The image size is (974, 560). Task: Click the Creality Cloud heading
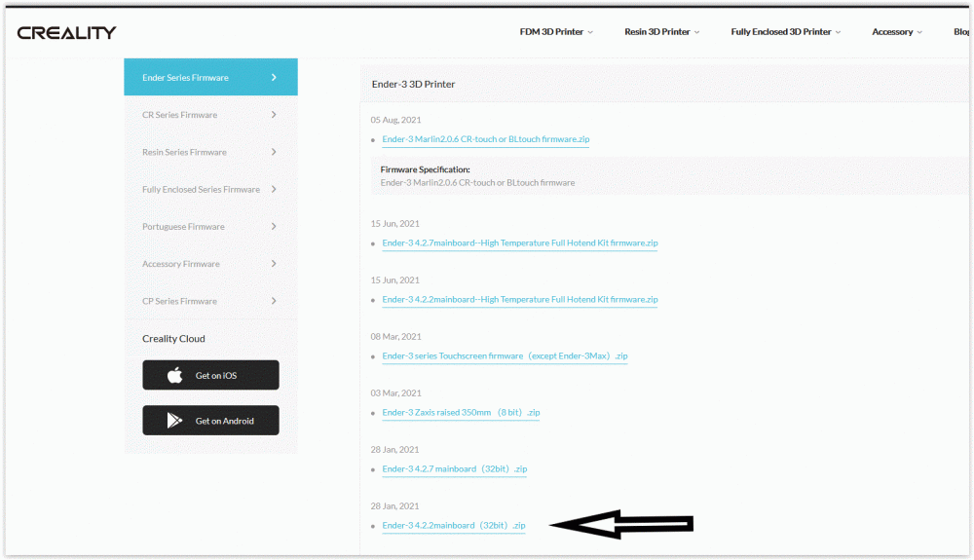coord(173,338)
